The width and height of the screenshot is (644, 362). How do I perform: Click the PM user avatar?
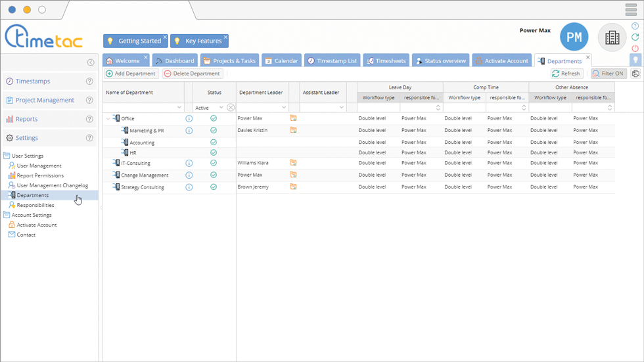point(574,37)
